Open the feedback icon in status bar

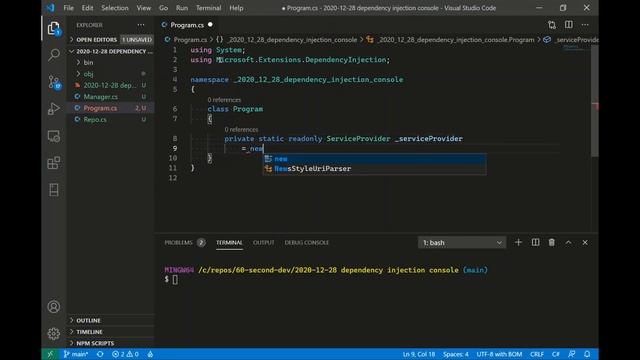[571, 354]
